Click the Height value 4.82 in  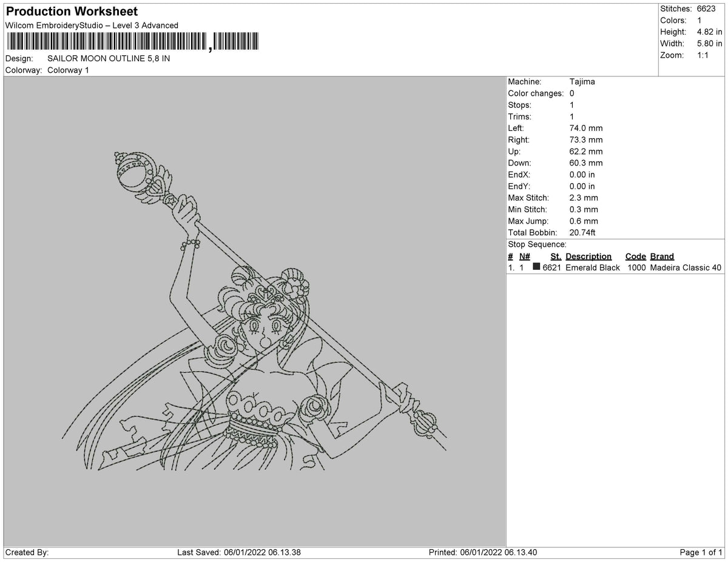709,32
